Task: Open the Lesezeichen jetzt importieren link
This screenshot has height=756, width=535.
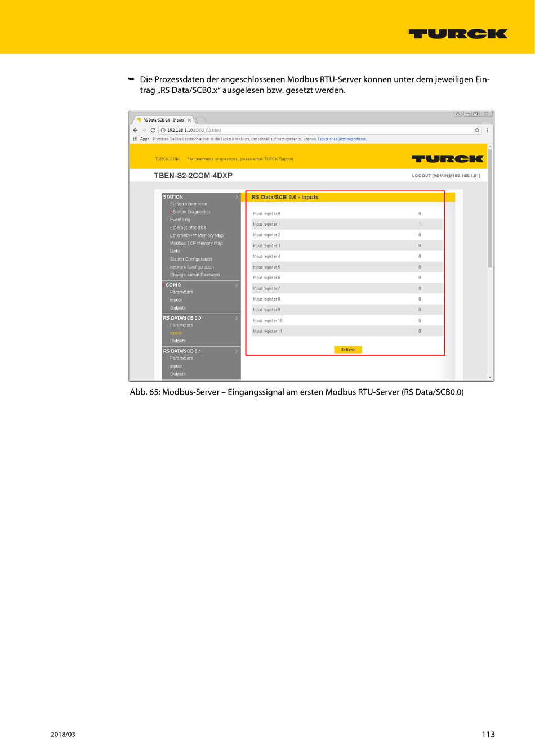Action: (343, 139)
